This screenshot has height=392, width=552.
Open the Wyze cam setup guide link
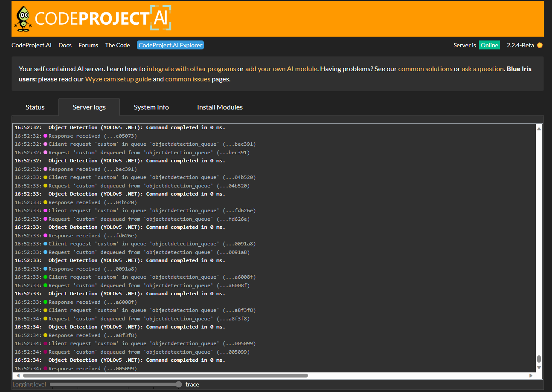coord(118,79)
